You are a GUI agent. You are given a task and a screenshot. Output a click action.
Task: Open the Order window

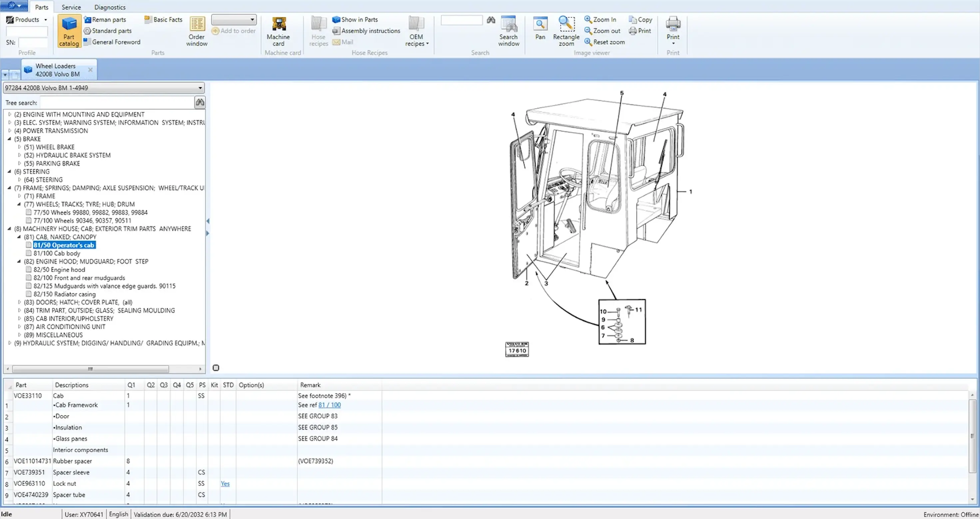point(197,31)
